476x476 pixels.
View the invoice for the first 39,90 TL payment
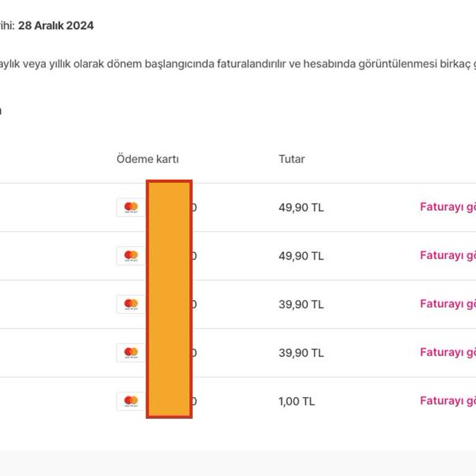tap(447, 304)
